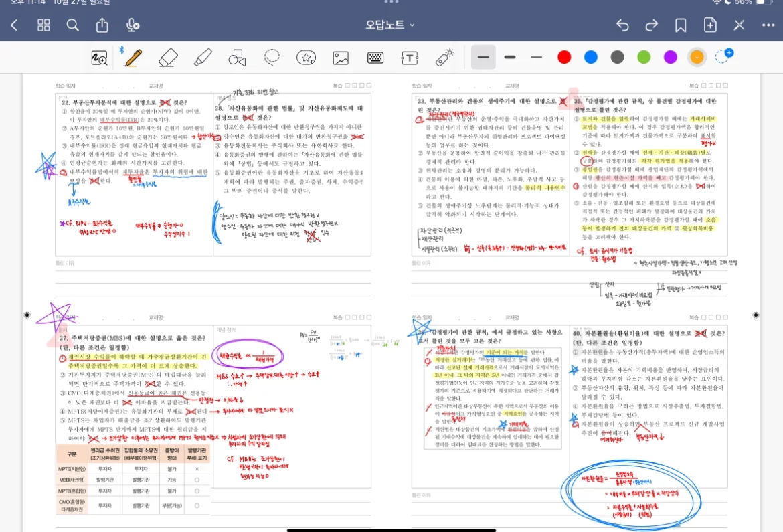Select the Shapes tool
The height and width of the screenshot is (532, 783).
pyautogui.click(x=237, y=58)
